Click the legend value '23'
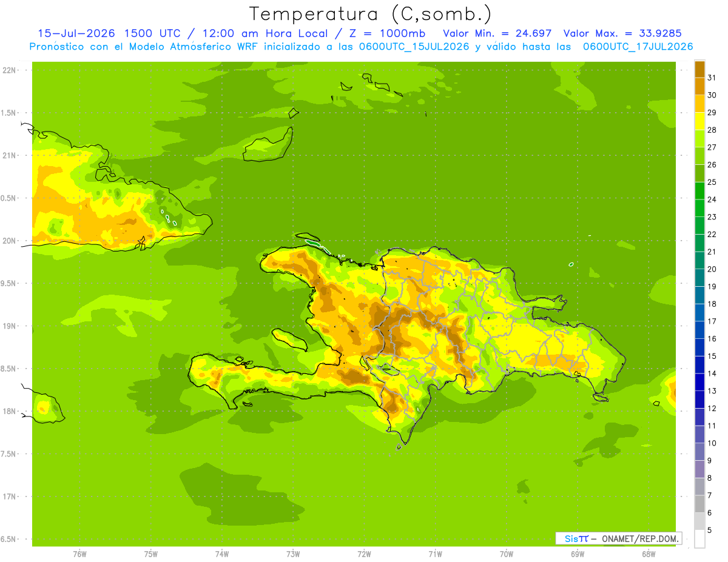Viewport: 728px width, 562px height. click(x=712, y=217)
